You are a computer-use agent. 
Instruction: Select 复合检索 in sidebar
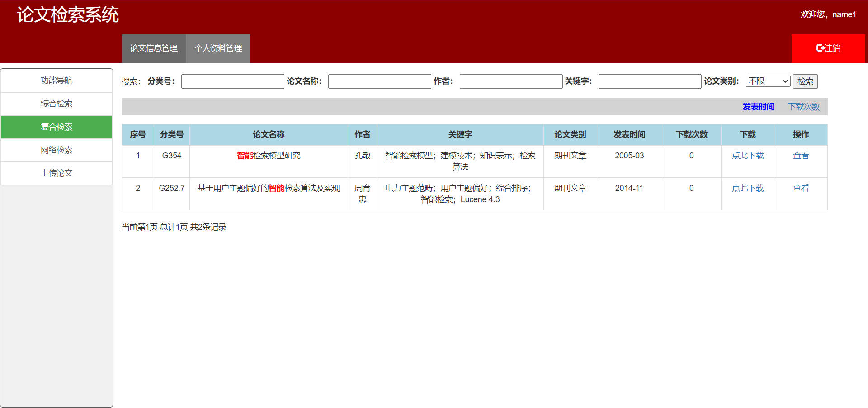(57, 127)
